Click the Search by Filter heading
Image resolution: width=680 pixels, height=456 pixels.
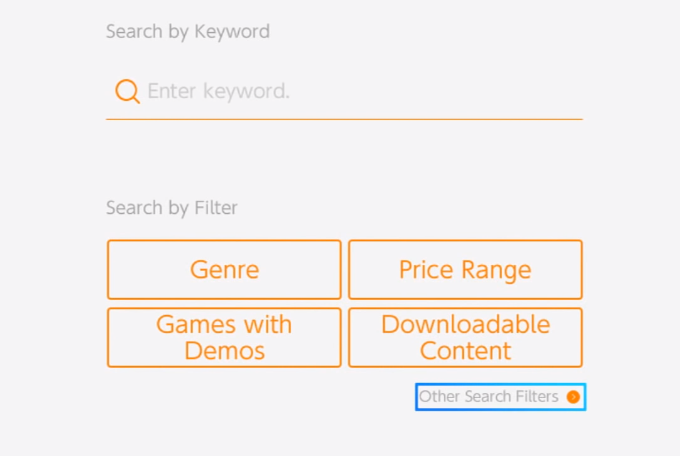[x=172, y=208]
